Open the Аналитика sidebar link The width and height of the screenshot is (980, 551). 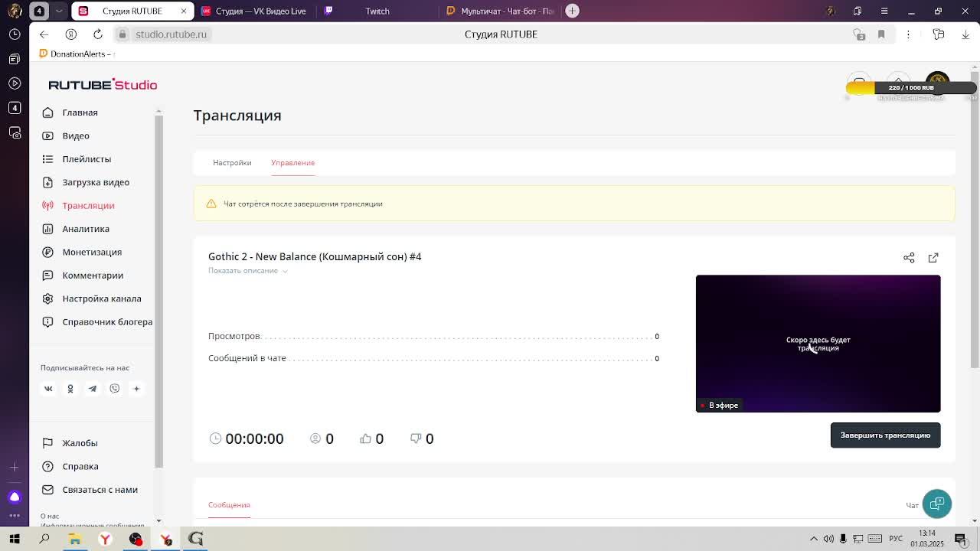pos(86,229)
